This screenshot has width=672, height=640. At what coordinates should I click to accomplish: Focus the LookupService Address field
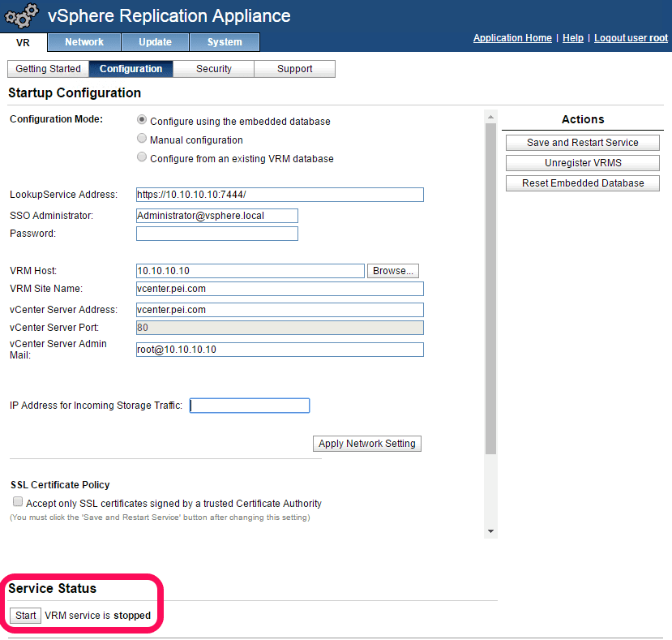tap(280, 195)
